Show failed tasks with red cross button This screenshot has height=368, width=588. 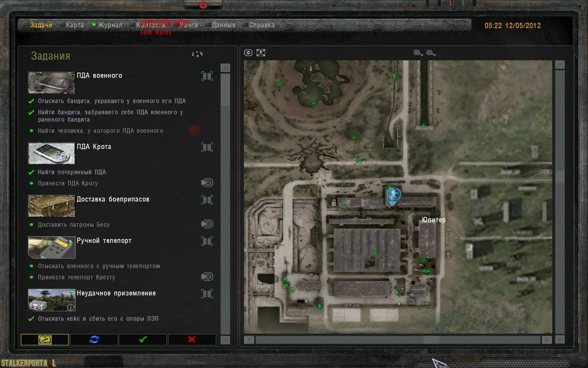192,339
